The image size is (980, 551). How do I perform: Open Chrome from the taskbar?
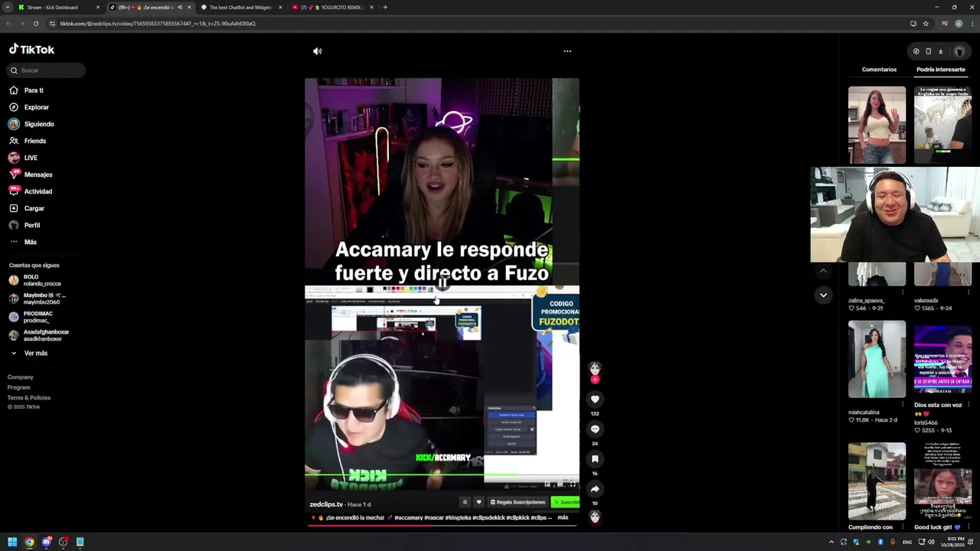pos(29,542)
